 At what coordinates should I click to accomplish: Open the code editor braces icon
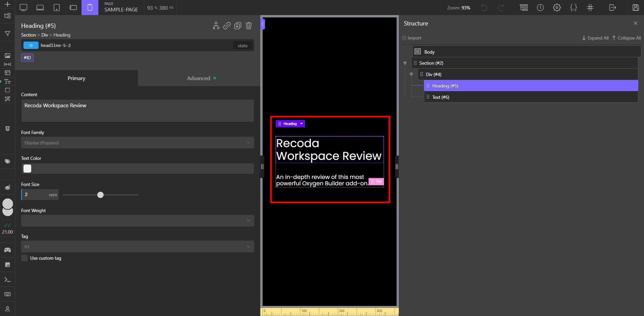tap(574, 7)
